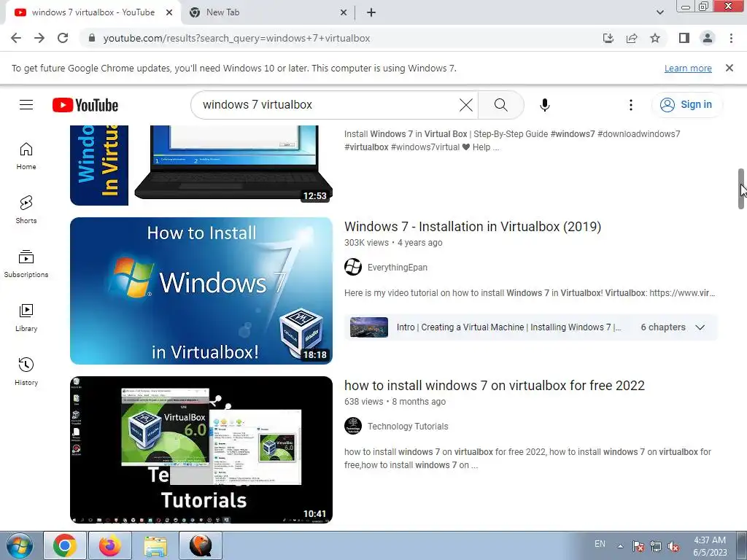Reload the YouTube results page
Screen dimensions: 747x560
pos(63,38)
